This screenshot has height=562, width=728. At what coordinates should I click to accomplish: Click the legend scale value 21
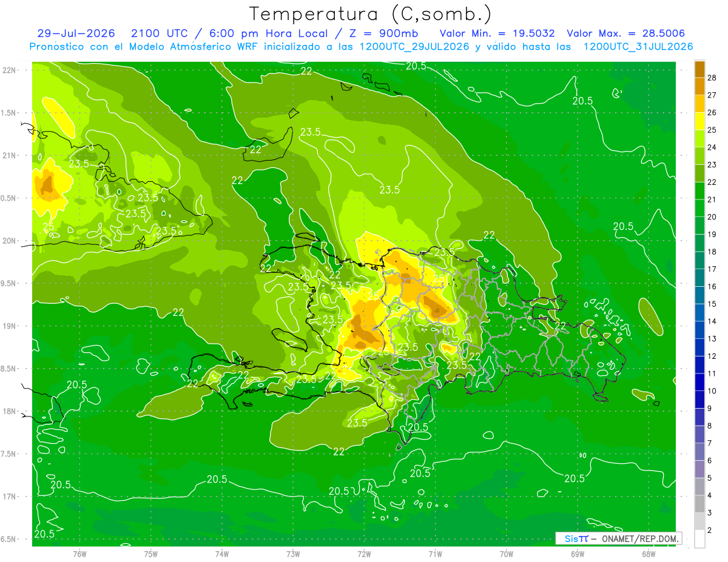[712, 199]
